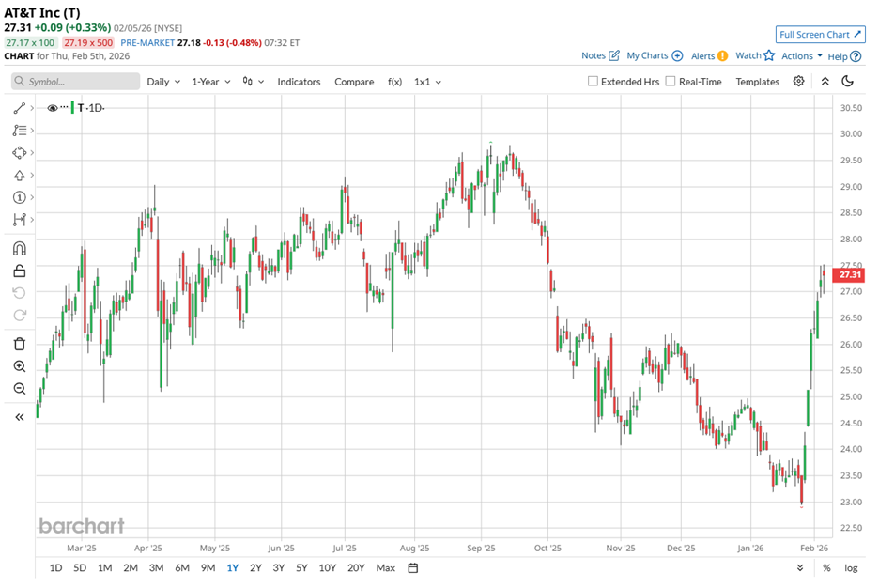Select the 10Y time range
879x588 pixels.
tap(328, 568)
